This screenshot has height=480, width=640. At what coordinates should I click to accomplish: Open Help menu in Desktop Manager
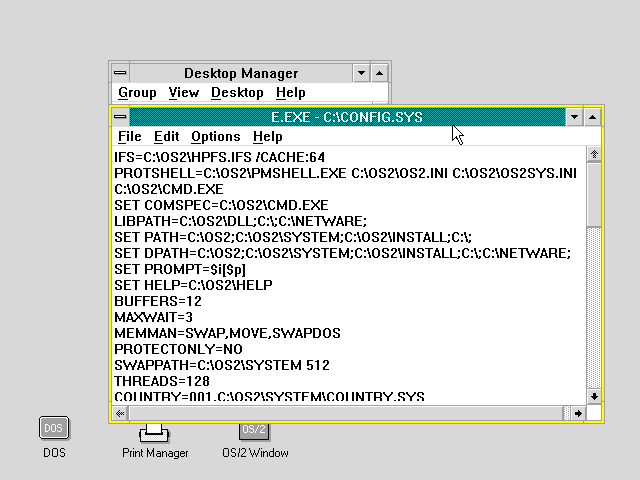point(290,92)
